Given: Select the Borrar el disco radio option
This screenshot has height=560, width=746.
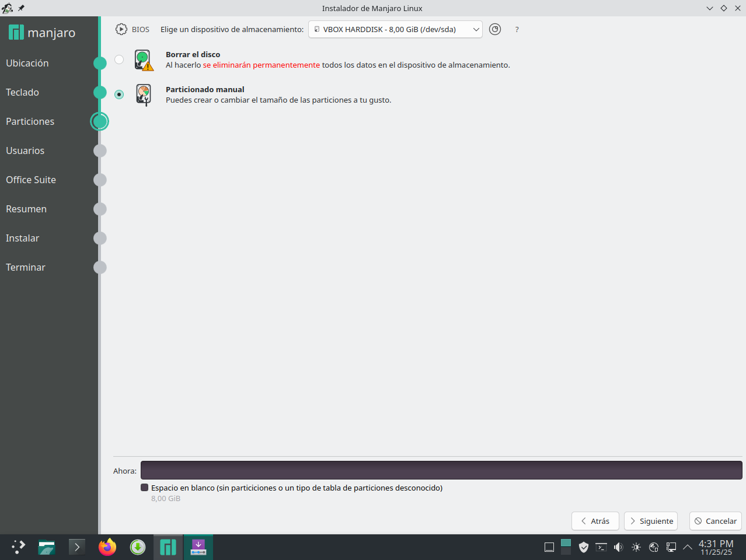Looking at the screenshot, I should coord(119,60).
